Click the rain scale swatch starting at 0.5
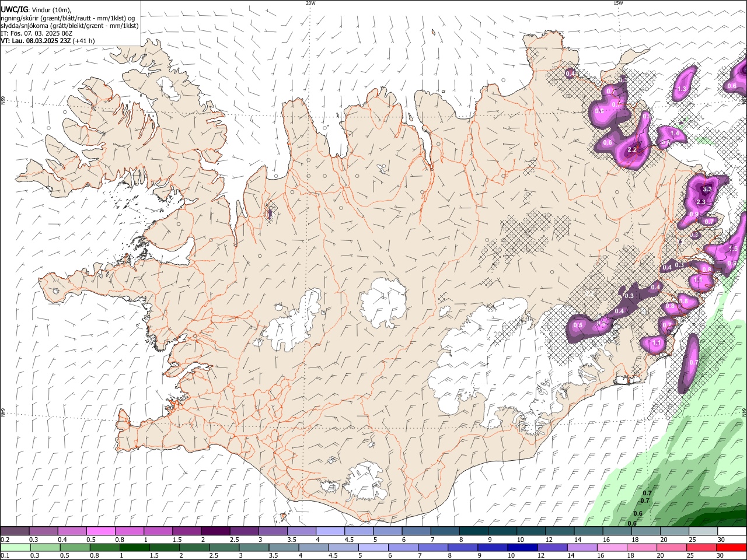 coord(75,548)
